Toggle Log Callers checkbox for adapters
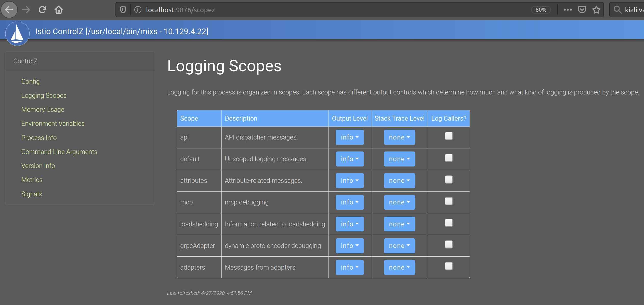Viewport: 644px width, 305px height. click(449, 266)
